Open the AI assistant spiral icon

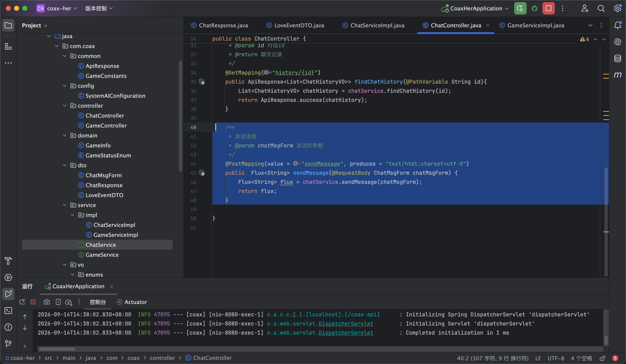pos(618,42)
